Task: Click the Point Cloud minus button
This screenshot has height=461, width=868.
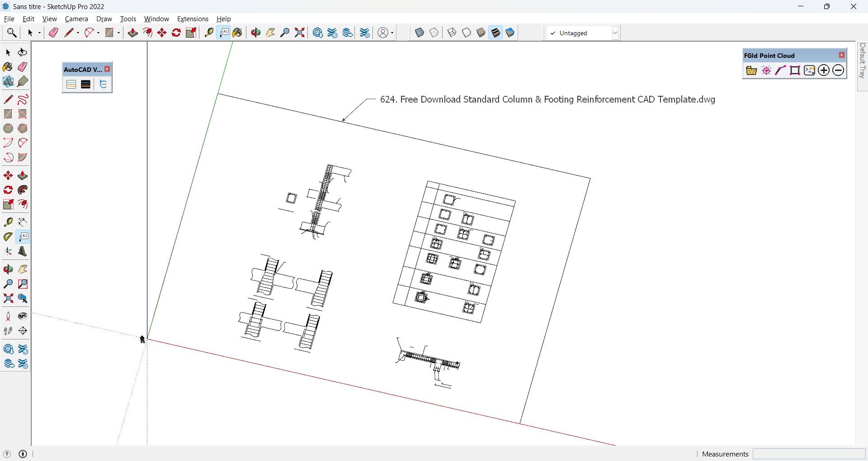Action: pyautogui.click(x=838, y=71)
